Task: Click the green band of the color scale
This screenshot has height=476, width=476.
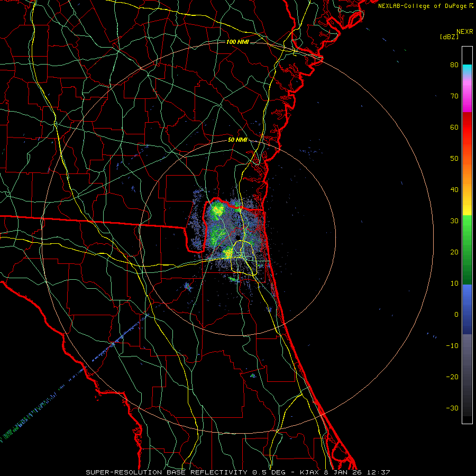Action: pyautogui.click(x=467, y=250)
